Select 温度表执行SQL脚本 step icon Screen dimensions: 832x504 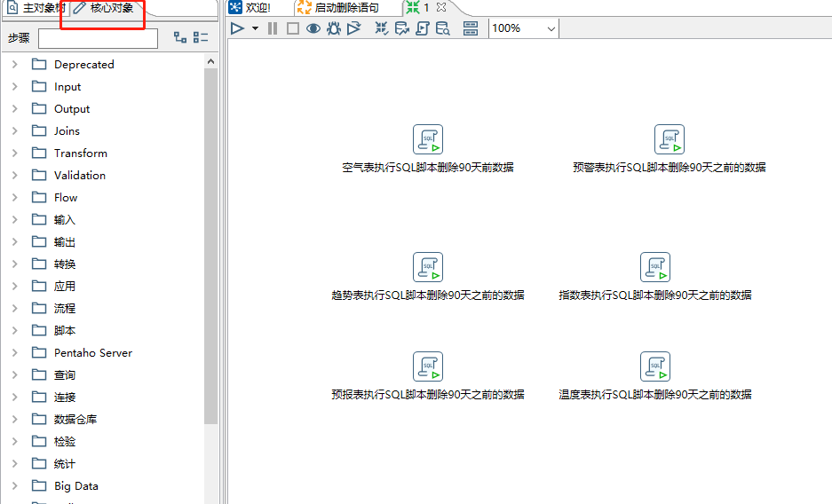point(654,366)
